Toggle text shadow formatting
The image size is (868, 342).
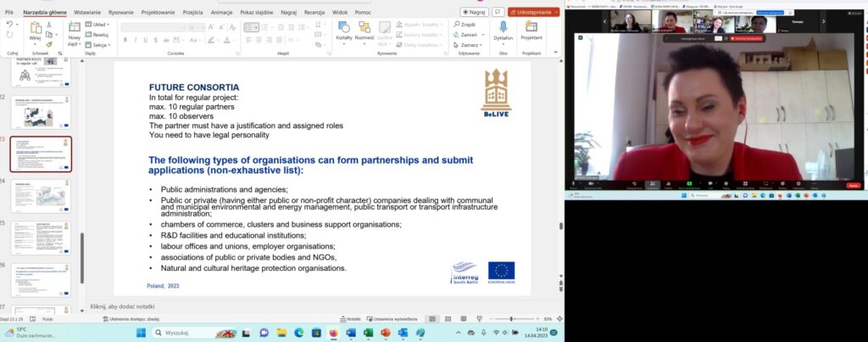coord(156,40)
